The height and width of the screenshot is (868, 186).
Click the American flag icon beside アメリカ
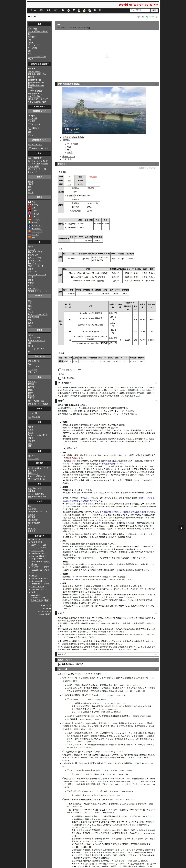tap(29, 205)
